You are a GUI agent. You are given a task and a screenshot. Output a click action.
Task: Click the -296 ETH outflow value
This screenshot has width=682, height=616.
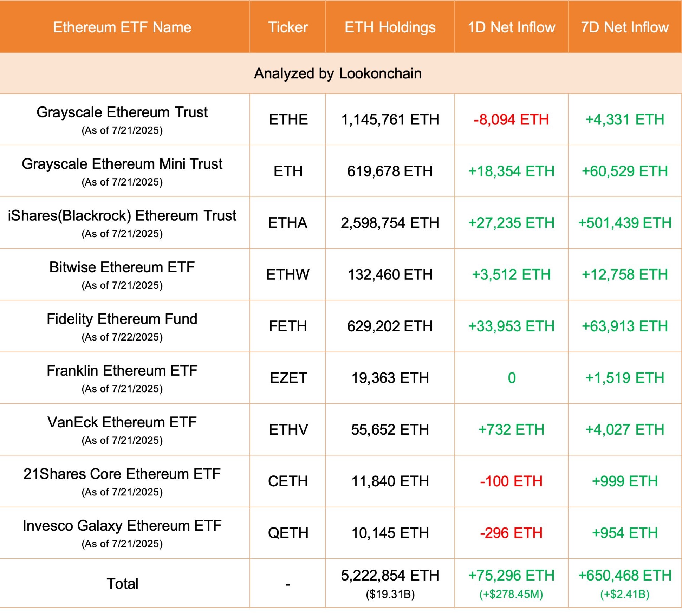[x=511, y=533]
